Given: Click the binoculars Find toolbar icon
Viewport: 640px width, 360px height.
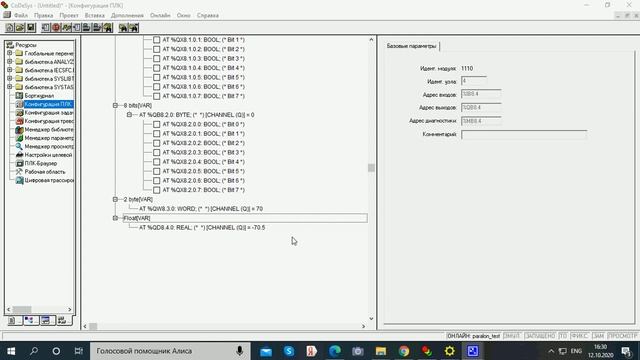Looking at the screenshot, I should [x=123, y=28].
